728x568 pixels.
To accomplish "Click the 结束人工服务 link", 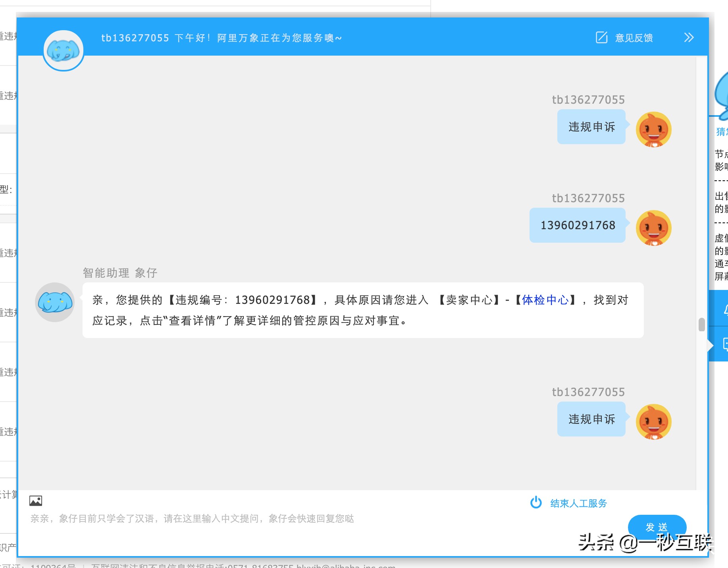I will [578, 503].
